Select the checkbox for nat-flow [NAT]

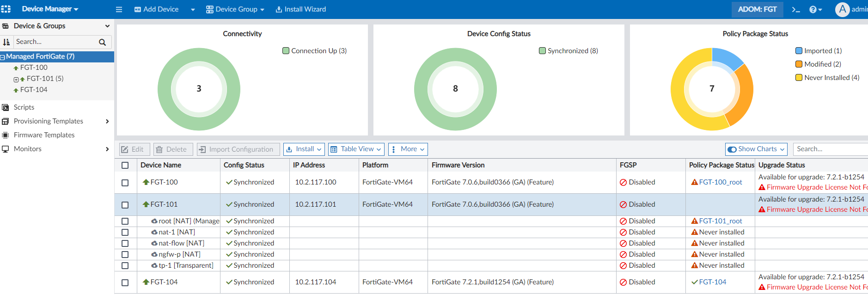coord(125,244)
